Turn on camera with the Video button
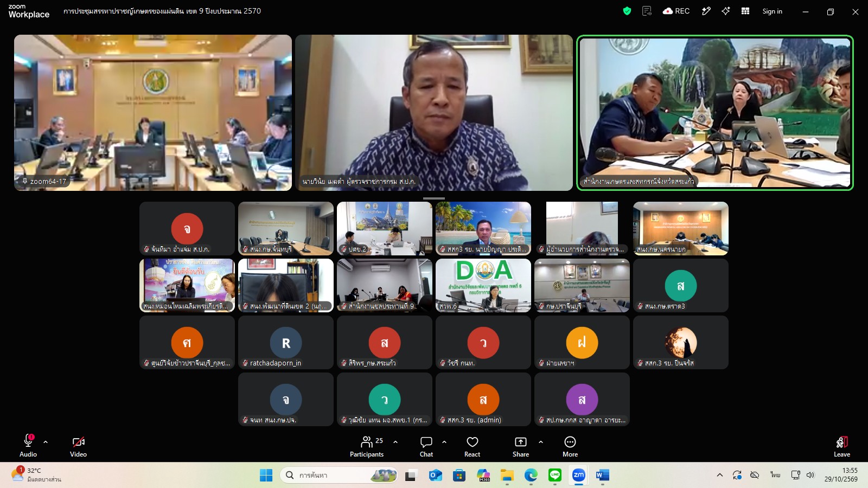 (78, 446)
